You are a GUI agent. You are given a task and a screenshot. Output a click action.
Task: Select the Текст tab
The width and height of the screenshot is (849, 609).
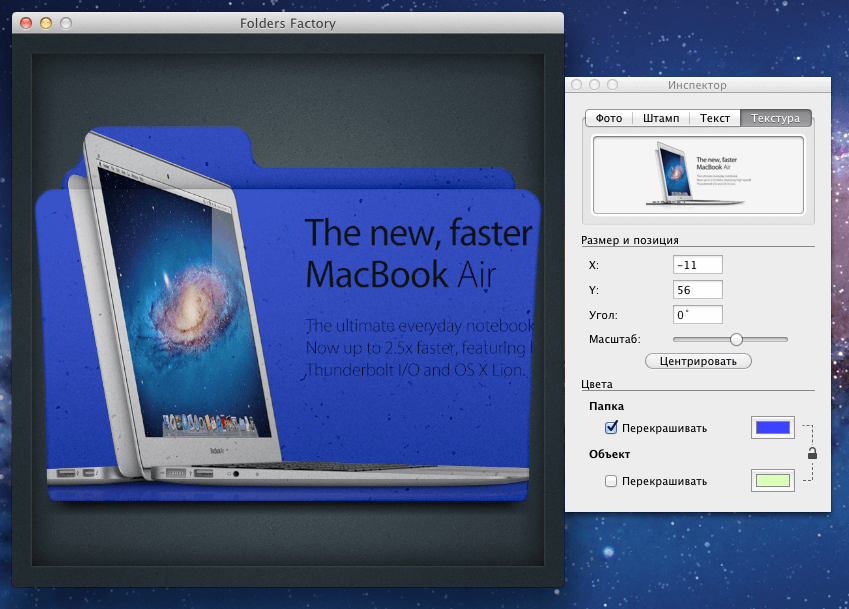714,117
